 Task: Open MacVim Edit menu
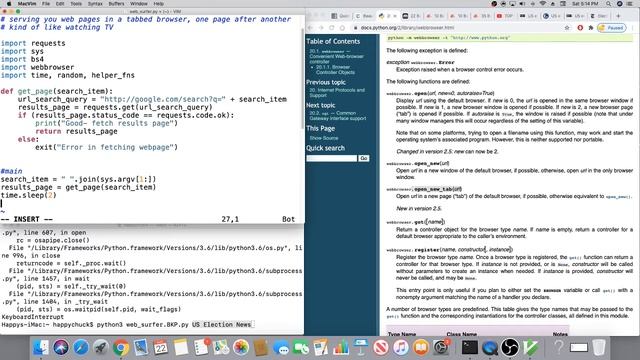click(60, 4)
